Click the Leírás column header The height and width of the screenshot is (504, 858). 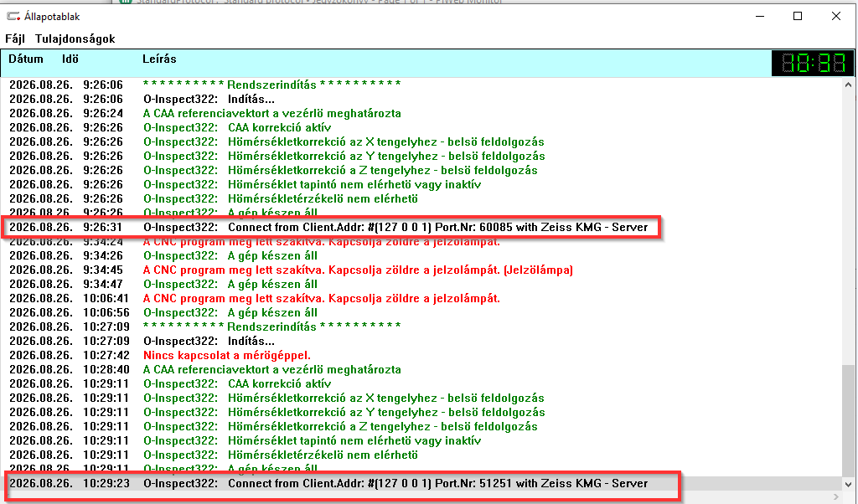pos(159,59)
